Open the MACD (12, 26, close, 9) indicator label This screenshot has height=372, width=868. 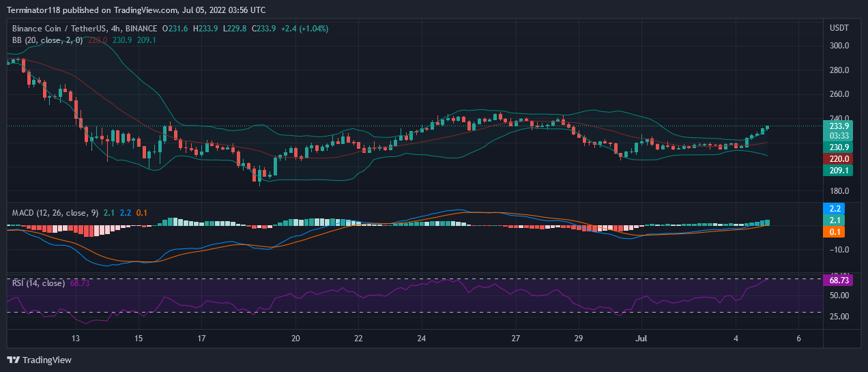pyautogui.click(x=56, y=213)
